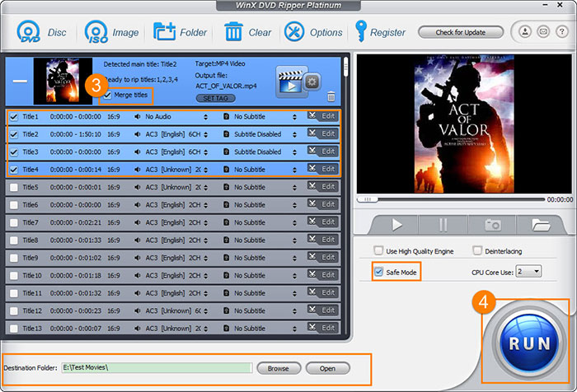Open help question mark icon

[x=562, y=32]
